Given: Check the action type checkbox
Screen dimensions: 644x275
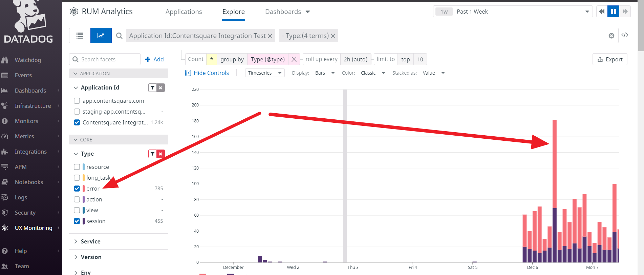Looking at the screenshot, I should (77, 199).
